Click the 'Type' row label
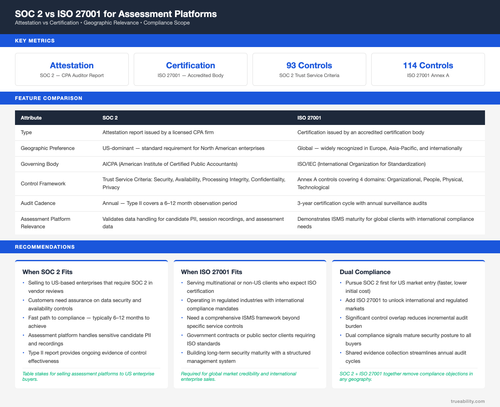Screen dimensions: 500x407 click(x=26, y=132)
